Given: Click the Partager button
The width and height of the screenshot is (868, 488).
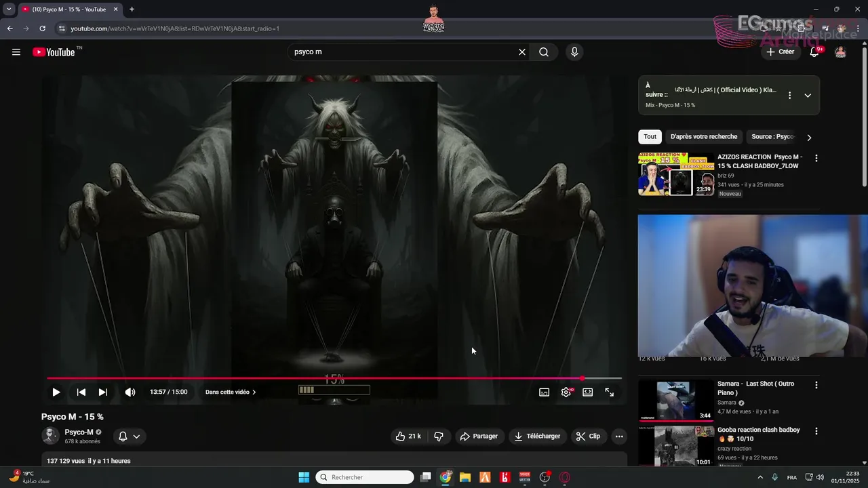Looking at the screenshot, I should click(479, 436).
